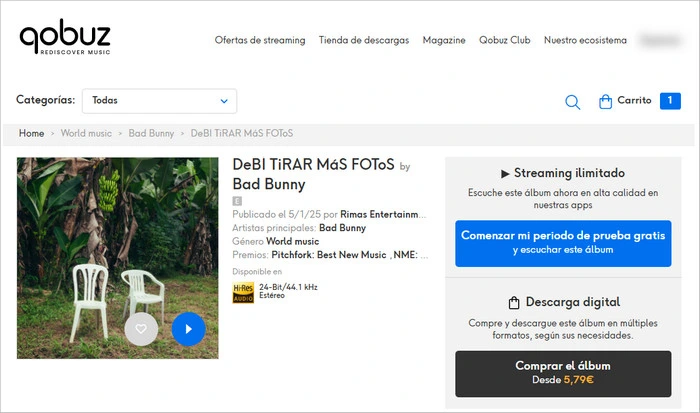Viewport: 700px width, 413px height.
Task: Open World music genre link
Action: pyautogui.click(x=292, y=242)
